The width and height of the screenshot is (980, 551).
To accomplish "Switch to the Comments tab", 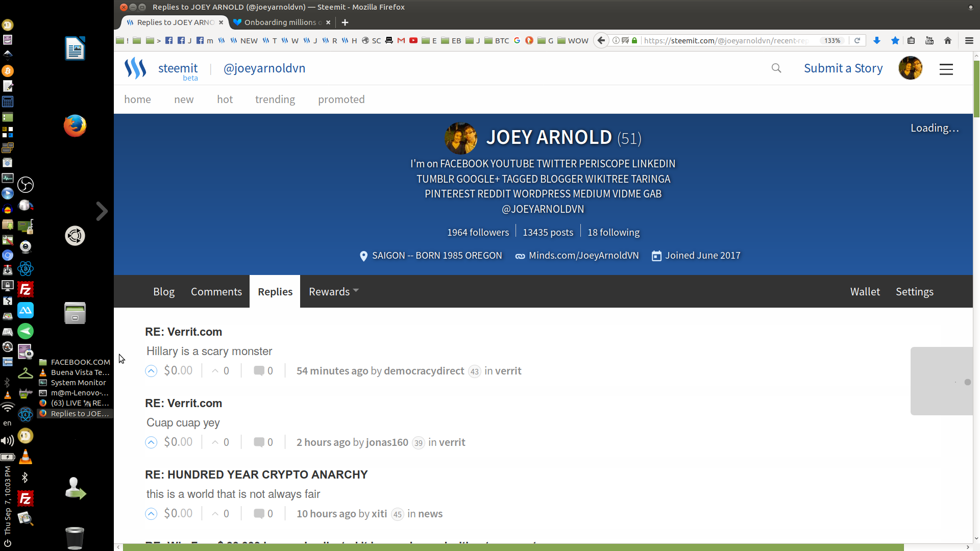I will [216, 292].
